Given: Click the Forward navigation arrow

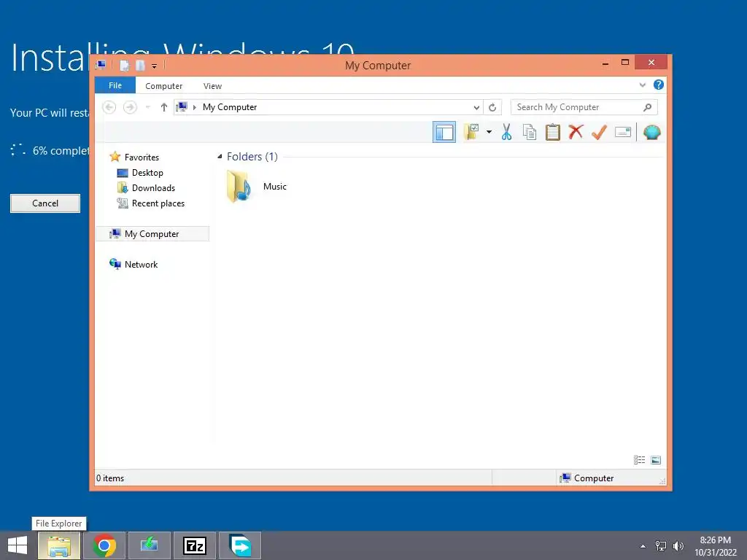Looking at the screenshot, I should point(130,107).
